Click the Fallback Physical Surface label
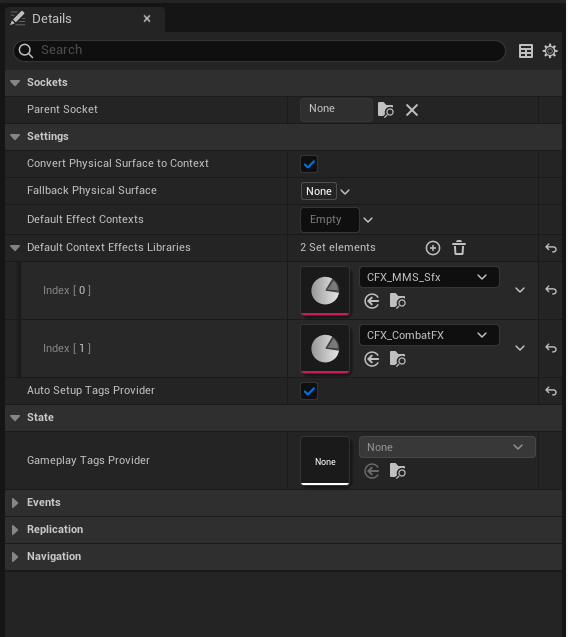 pyautogui.click(x=92, y=191)
